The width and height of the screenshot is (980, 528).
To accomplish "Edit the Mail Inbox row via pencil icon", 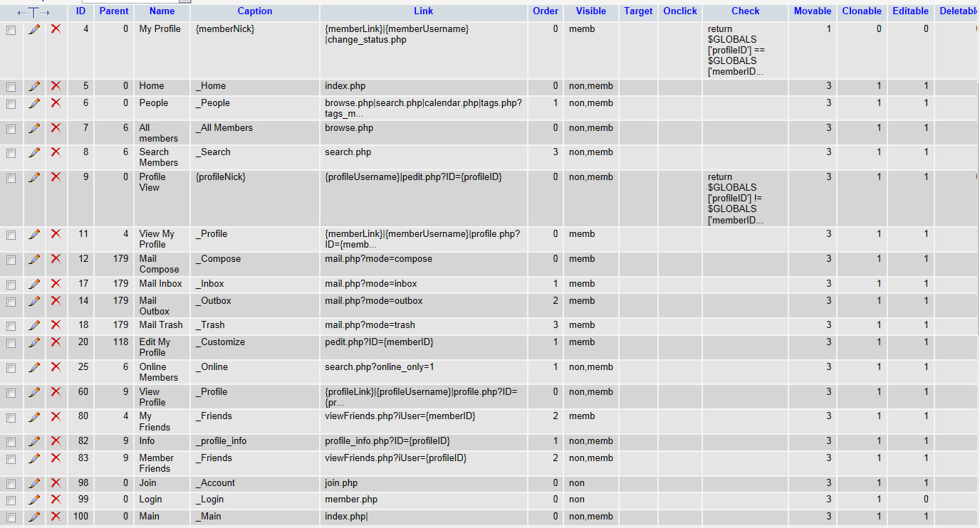I will [x=34, y=284].
